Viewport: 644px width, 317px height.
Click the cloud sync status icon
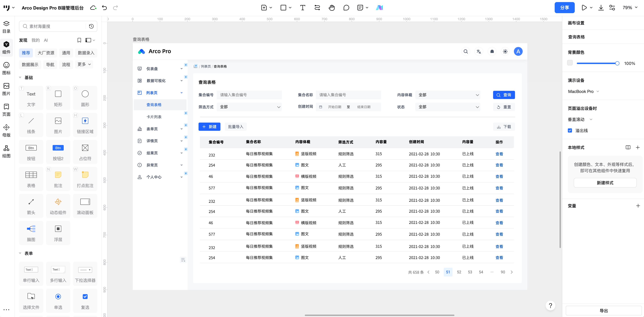pos(93,8)
